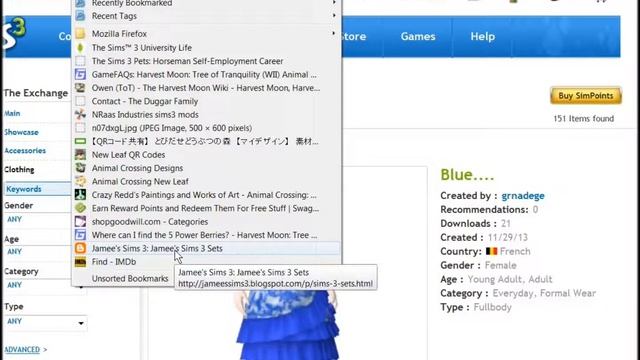This screenshot has width=640, height=360.
Task: Open The Sims 3 Pets Horseman Career bookmark
Action: pos(187,61)
